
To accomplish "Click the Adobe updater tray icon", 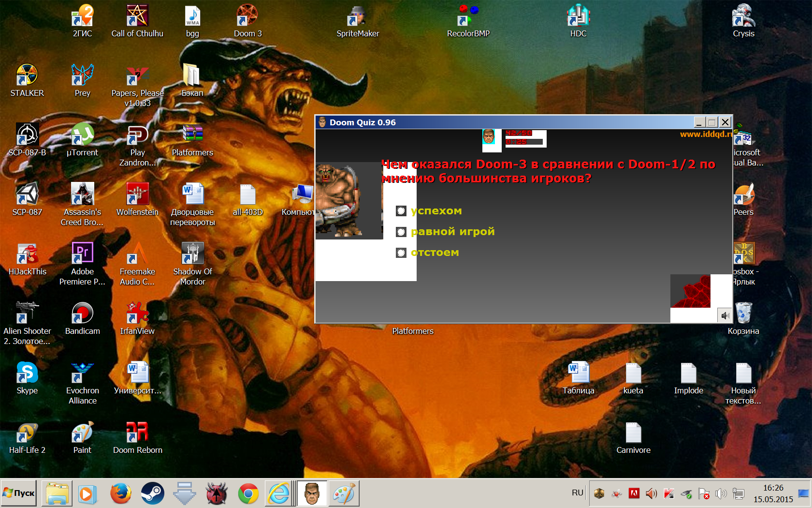I will [634, 493].
